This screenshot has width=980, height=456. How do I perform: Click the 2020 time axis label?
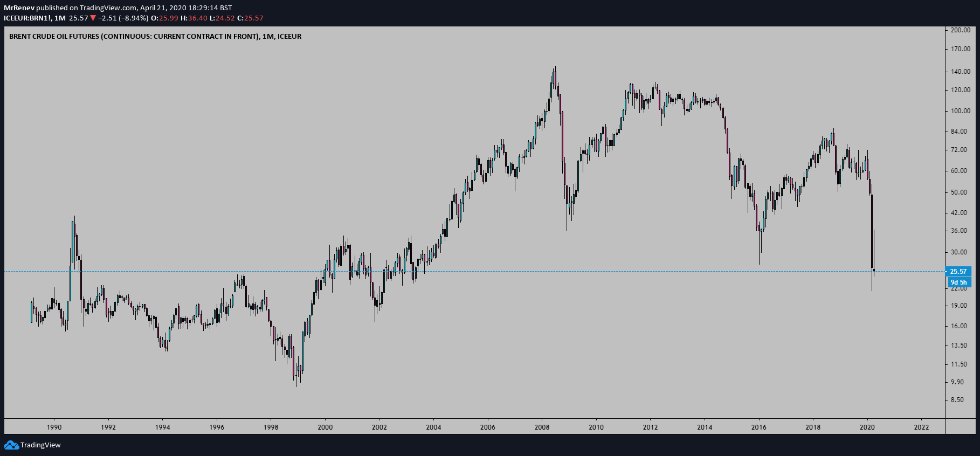[x=867, y=427]
